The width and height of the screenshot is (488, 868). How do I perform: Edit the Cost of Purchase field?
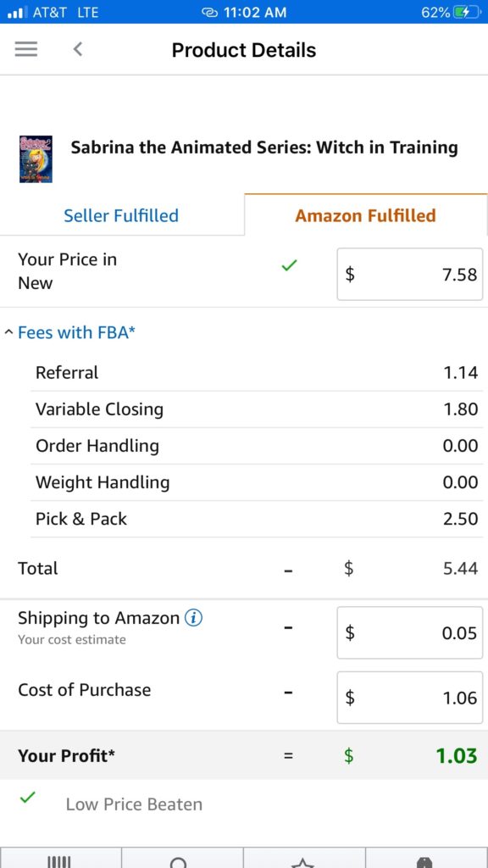click(410, 698)
